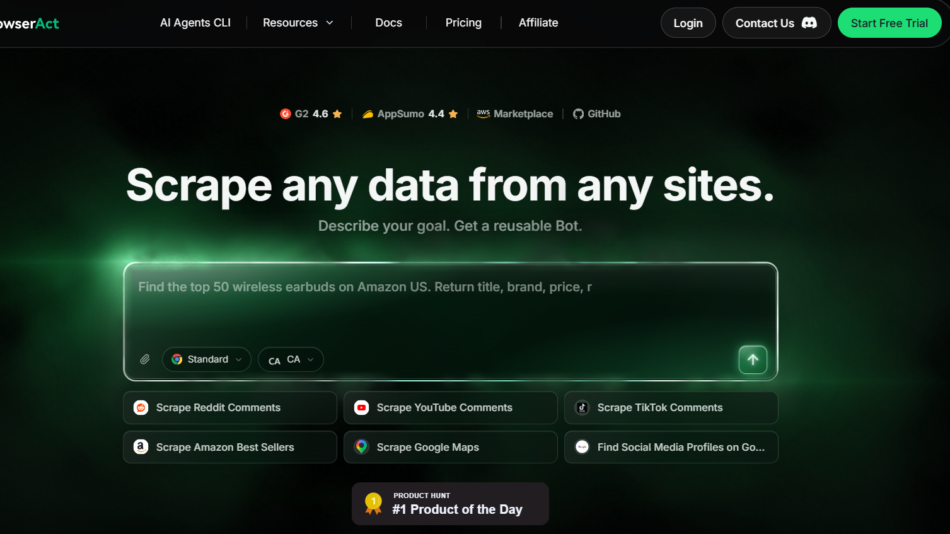Open the Affiliate page

pos(538,23)
